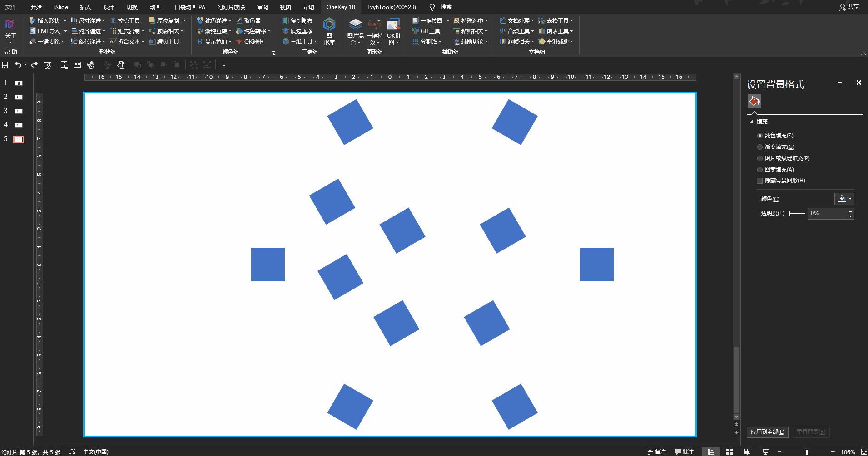
Task: Collapse the 填充 section
Action: (x=752, y=122)
